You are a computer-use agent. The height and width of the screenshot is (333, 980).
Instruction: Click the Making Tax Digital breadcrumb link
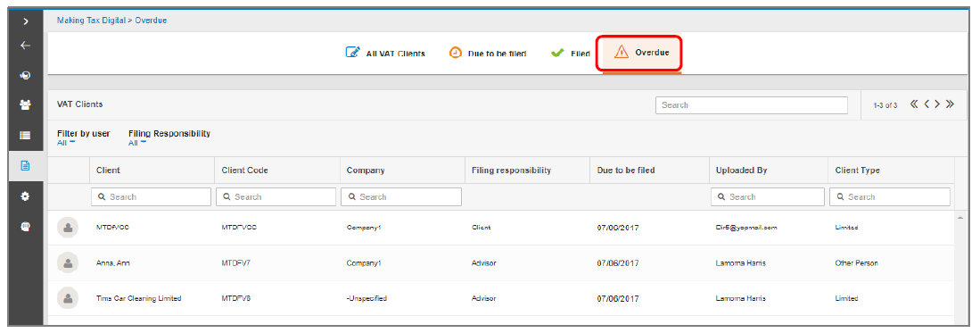click(91, 20)
